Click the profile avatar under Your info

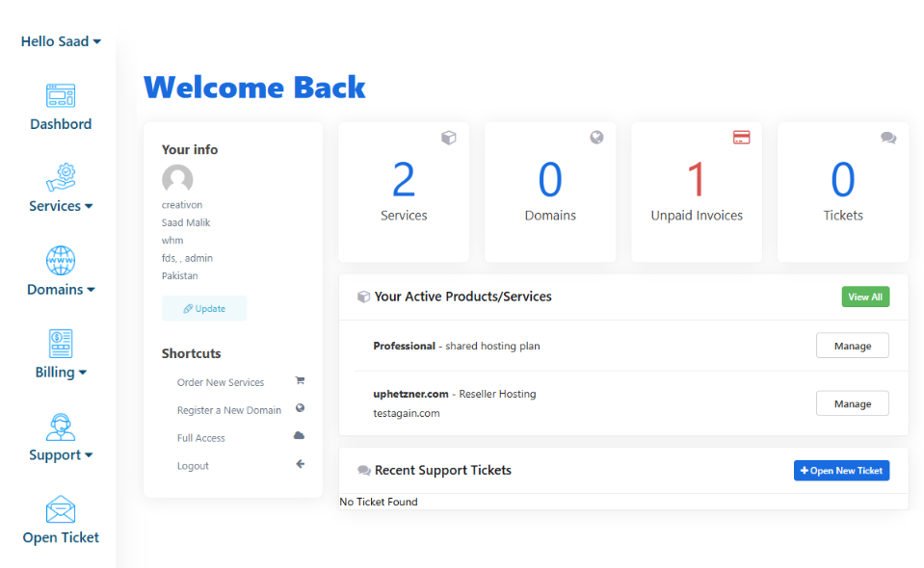pyautogui.click(x=177, y=179)
